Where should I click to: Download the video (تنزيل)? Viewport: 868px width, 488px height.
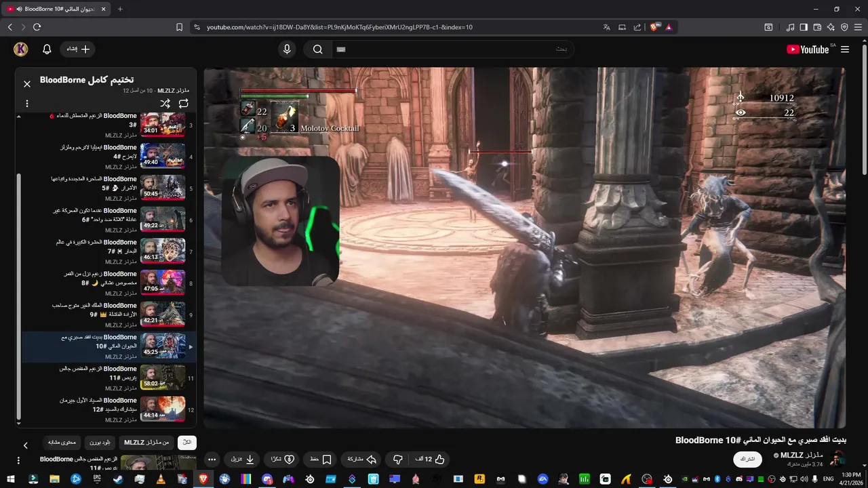(242, 459)
